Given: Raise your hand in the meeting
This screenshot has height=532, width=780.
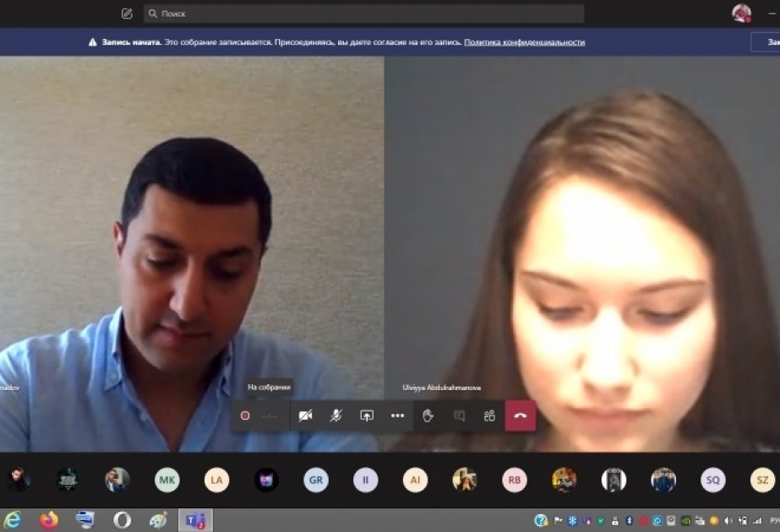Looking at the screenshot, I should tap(428, 415).
